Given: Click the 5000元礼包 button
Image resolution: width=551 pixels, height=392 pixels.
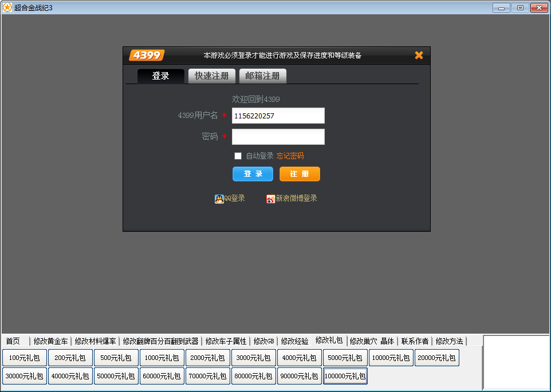Looking at the screenshot, I should (345, 358).
